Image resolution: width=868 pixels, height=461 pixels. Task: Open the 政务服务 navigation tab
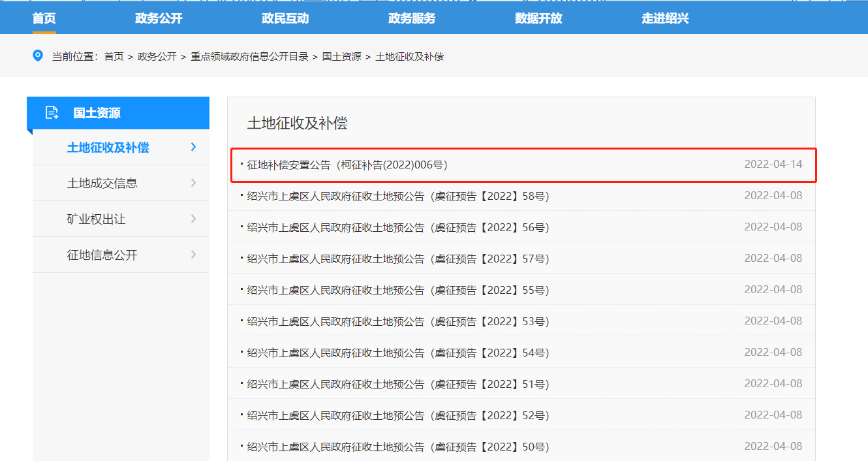coord(412,18)
